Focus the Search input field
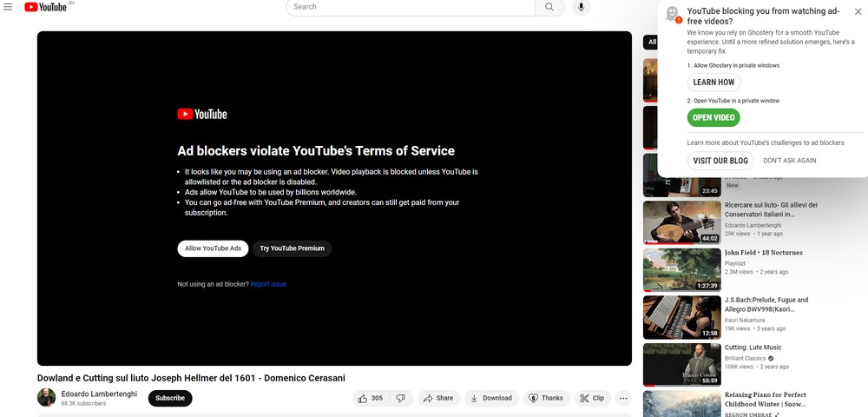This screenshot has width=868, height=417. click(x=411, y=7)
